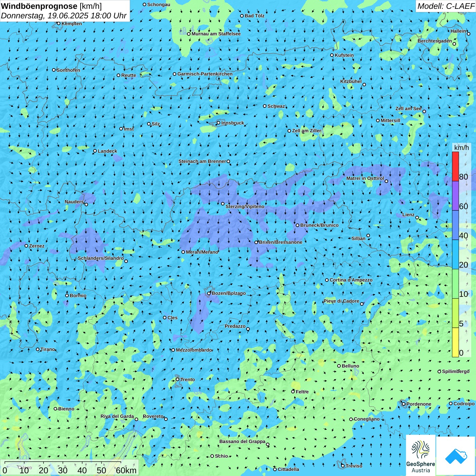Screen dimensions: 476x476
Task: Click the blue cloud weather app logo
Action: (456, 456)
